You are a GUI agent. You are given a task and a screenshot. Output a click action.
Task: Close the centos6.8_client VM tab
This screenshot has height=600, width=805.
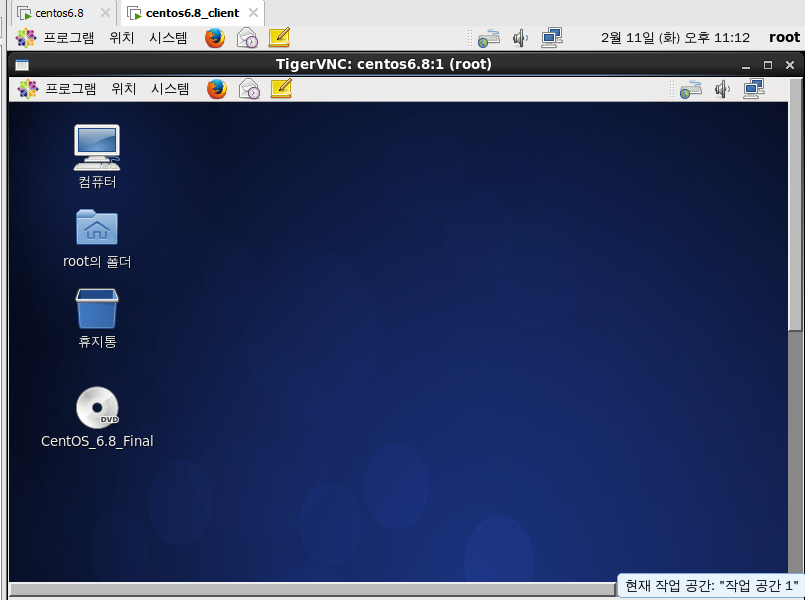click(x=253, y=13)
